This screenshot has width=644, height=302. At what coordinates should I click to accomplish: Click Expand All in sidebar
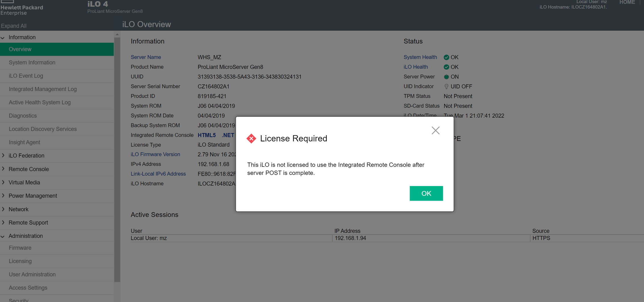(14, 26)
